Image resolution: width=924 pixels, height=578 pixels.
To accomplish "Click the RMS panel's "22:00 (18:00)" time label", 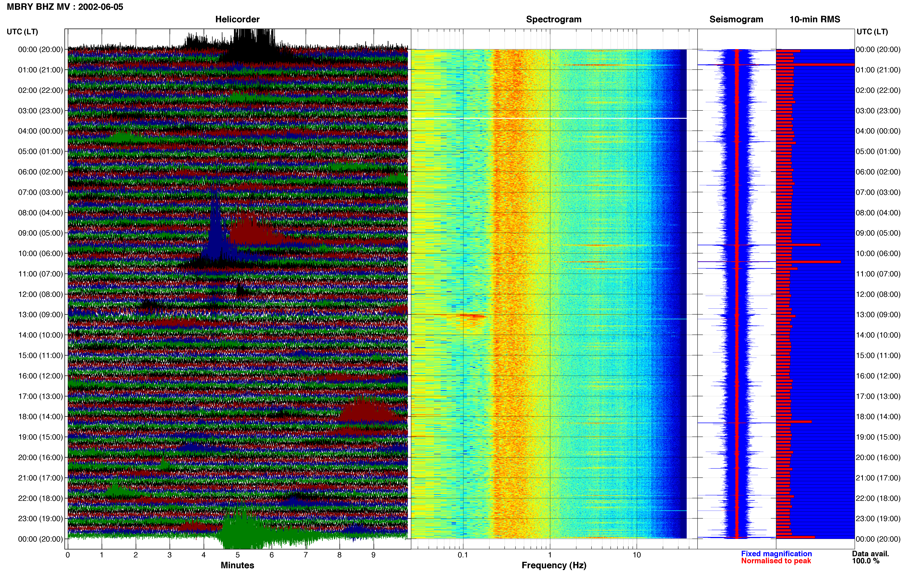I will [x=878, y=498].
